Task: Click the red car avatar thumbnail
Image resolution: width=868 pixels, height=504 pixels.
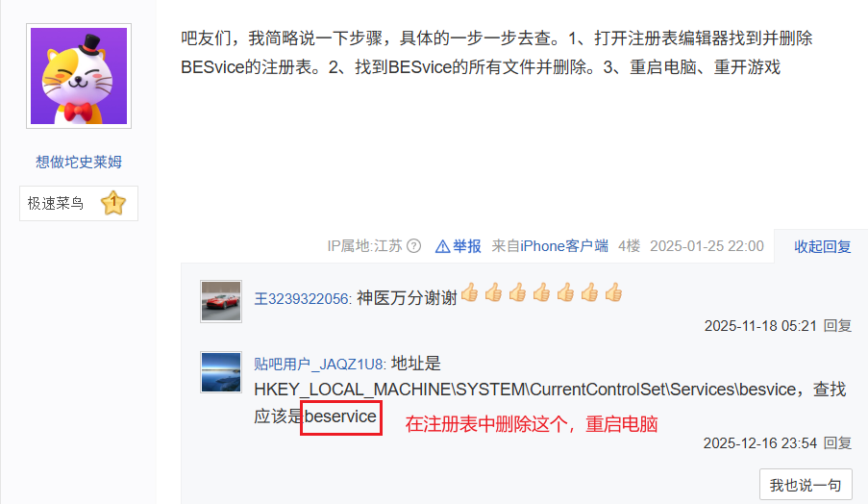Action: [x=221, y=301]
